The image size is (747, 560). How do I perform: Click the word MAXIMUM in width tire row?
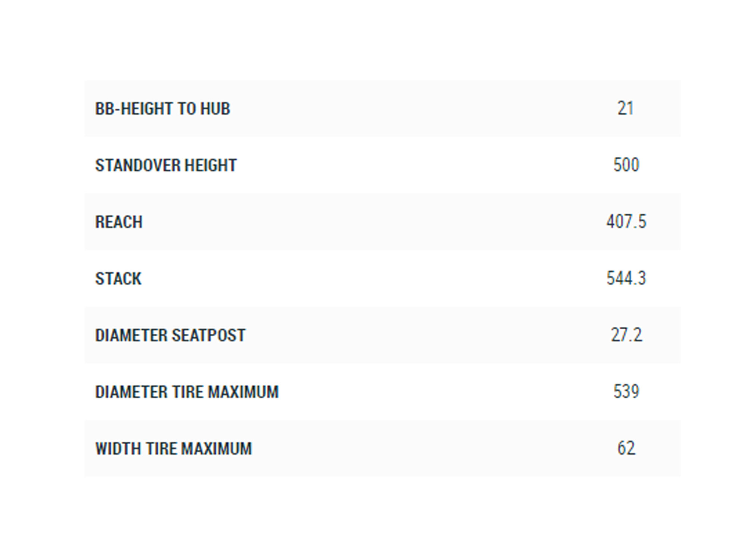tap(217, 449)
